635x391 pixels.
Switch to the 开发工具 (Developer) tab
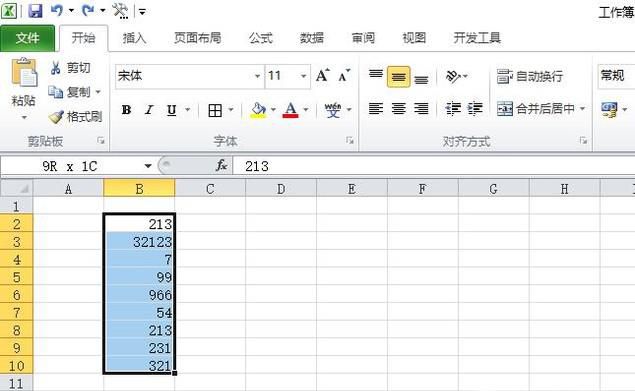tap(477, 38)
